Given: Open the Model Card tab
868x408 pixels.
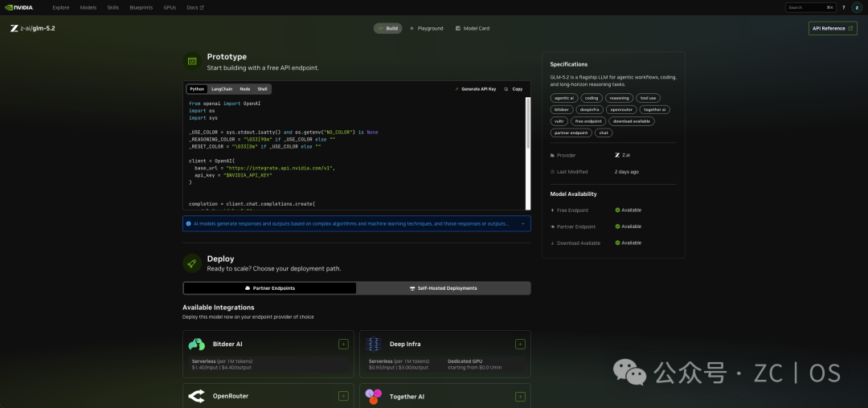Looking at the screenshot, I should 473,28.
